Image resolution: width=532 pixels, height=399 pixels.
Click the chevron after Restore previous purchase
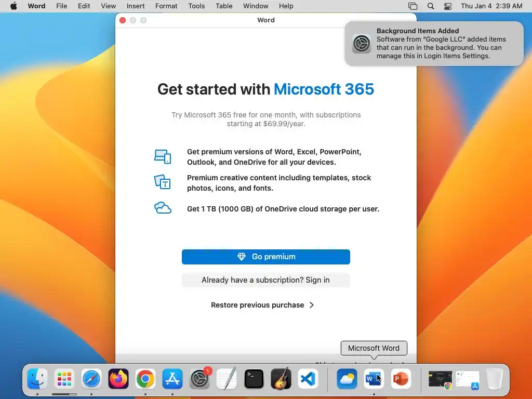tap(312, 305)
